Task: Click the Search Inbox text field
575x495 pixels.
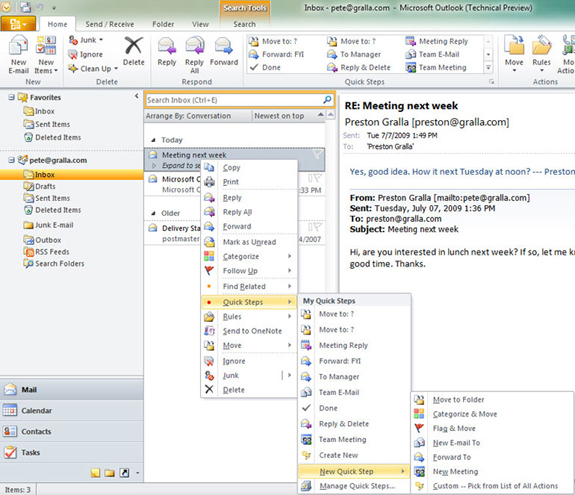Action: (235, 100)
